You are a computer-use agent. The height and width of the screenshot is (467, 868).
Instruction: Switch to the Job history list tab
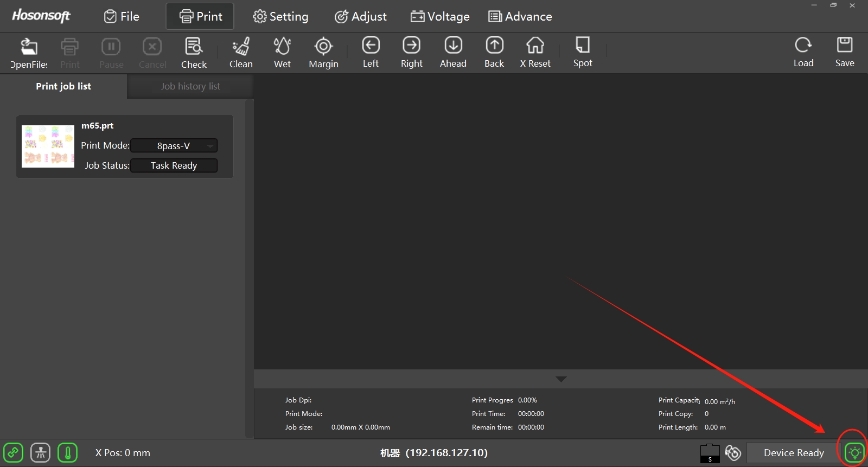point(190,86)
